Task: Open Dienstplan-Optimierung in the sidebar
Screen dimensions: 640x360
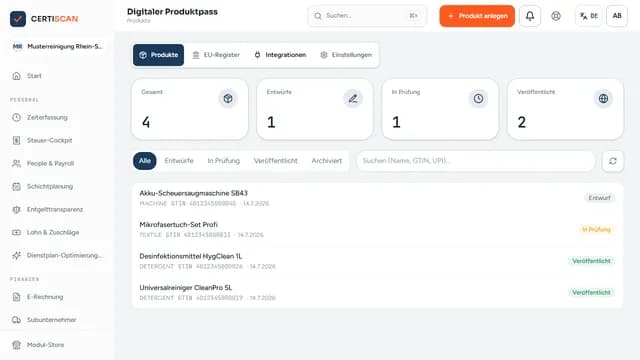Action: coord(57,256)
